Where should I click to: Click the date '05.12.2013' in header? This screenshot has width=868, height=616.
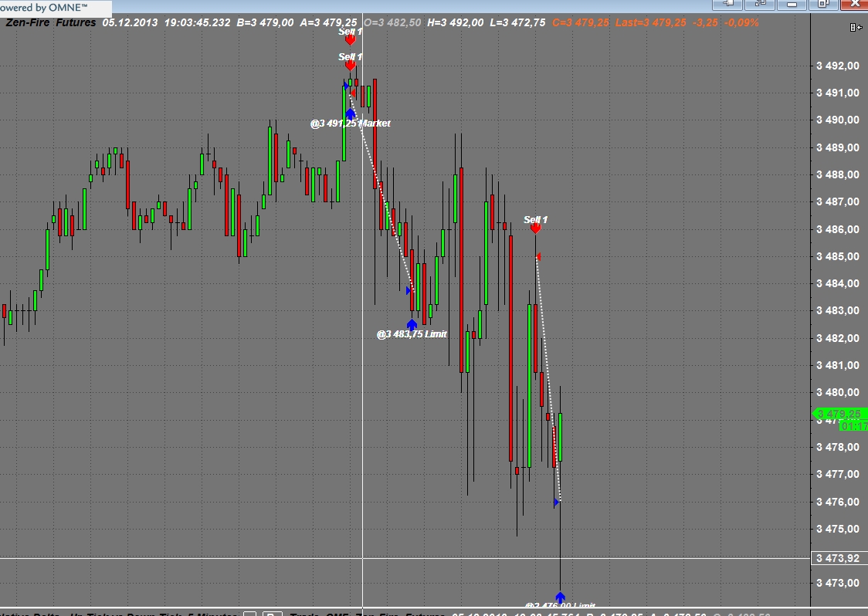click(x=130, y=22)
